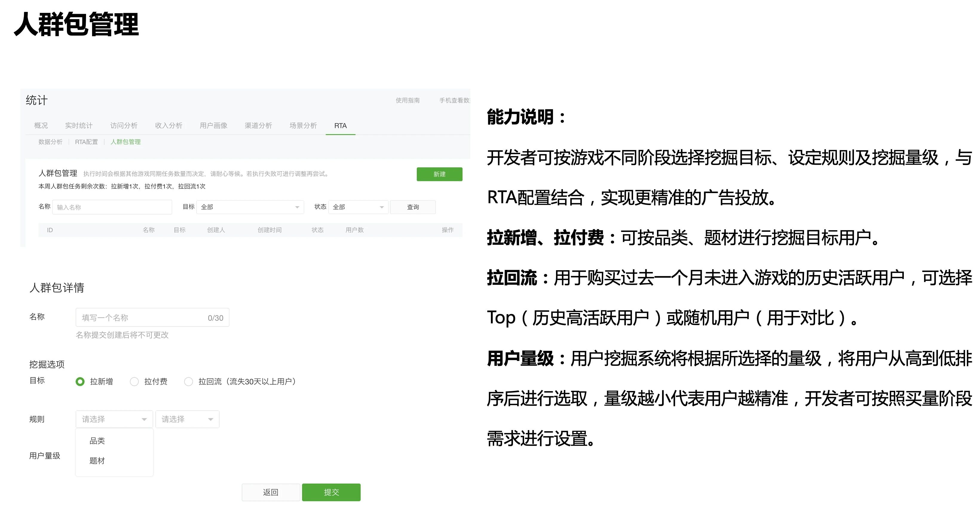The width and height of the screenshot is (980, 526).
Task: Select the 拉回流 radio option
Action: [x=188, y=381]
